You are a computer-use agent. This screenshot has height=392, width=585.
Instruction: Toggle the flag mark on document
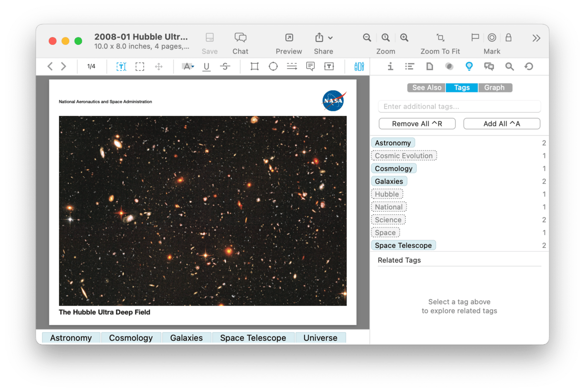(475, 38)
